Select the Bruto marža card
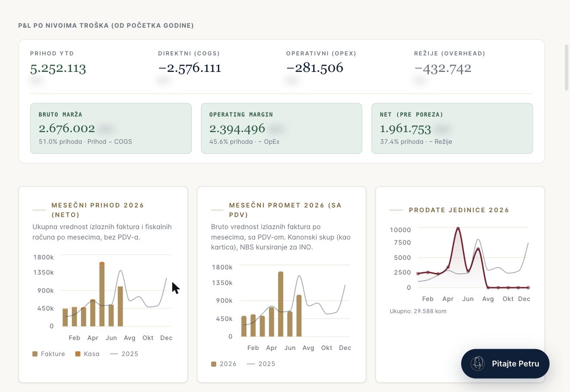 click(x=111, y=128)
